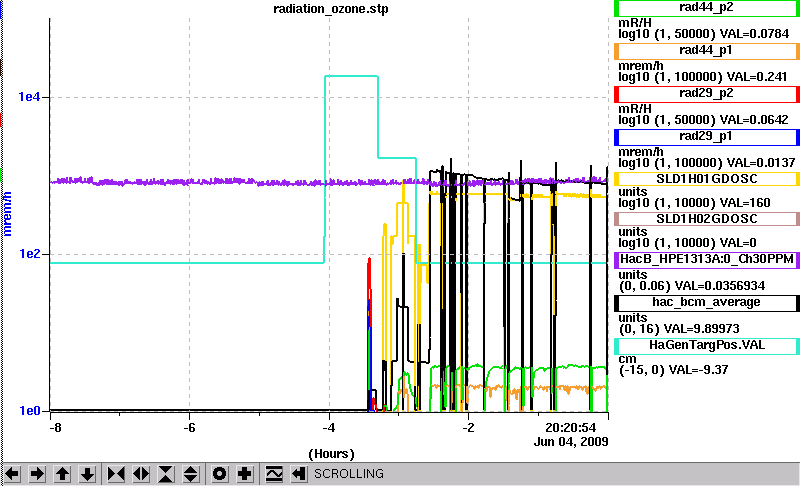800x486 pixels.
Task: Click the VAL=0.0137 range line for rad29_p1
Action: pyautogui.click(x=707, y=163)
